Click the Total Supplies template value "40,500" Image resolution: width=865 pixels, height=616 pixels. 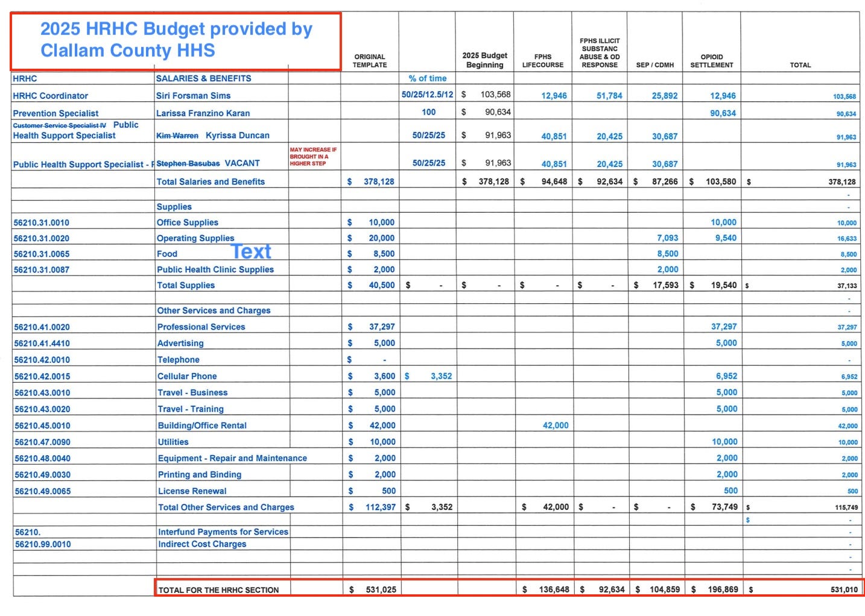(x=382, y=285)
